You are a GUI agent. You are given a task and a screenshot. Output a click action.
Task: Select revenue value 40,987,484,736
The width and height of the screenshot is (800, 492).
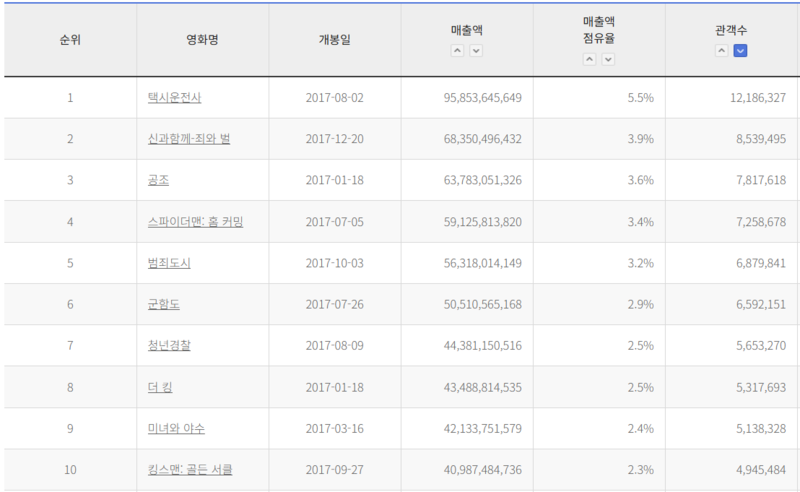(x=483, y=470)
